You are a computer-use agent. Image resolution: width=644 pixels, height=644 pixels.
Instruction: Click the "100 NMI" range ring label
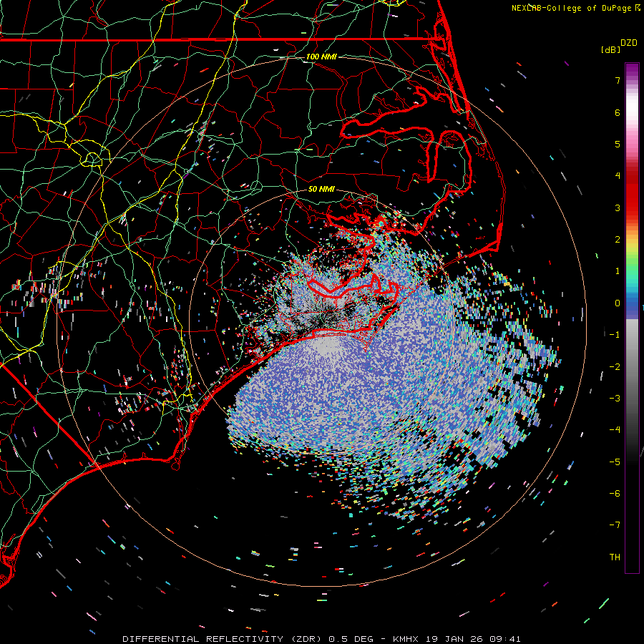(x=321, y=57)
